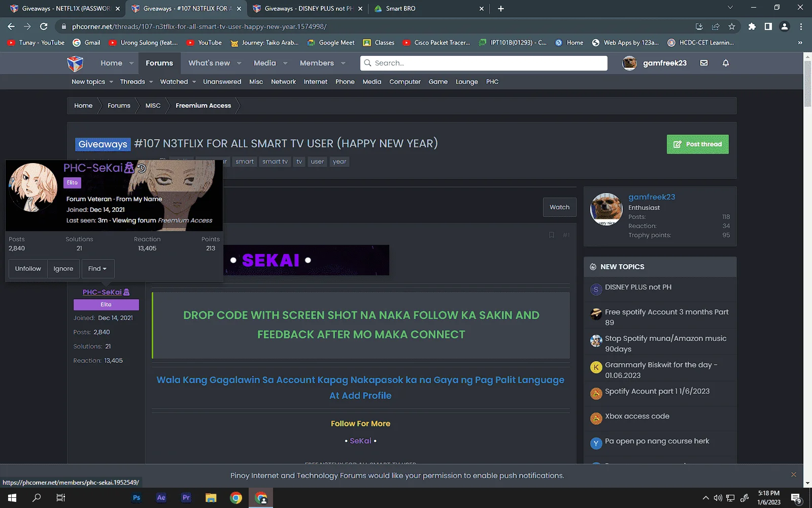The image size is (812, 508).
Task: Open the alerts bell icon
Action: click(726, 63)
